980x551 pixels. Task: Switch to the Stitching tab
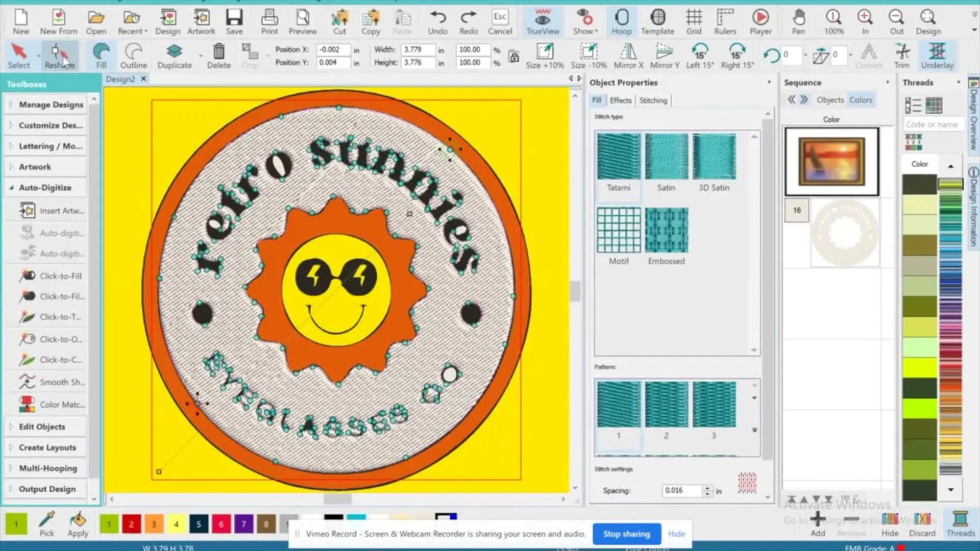[x=653, y=100]
